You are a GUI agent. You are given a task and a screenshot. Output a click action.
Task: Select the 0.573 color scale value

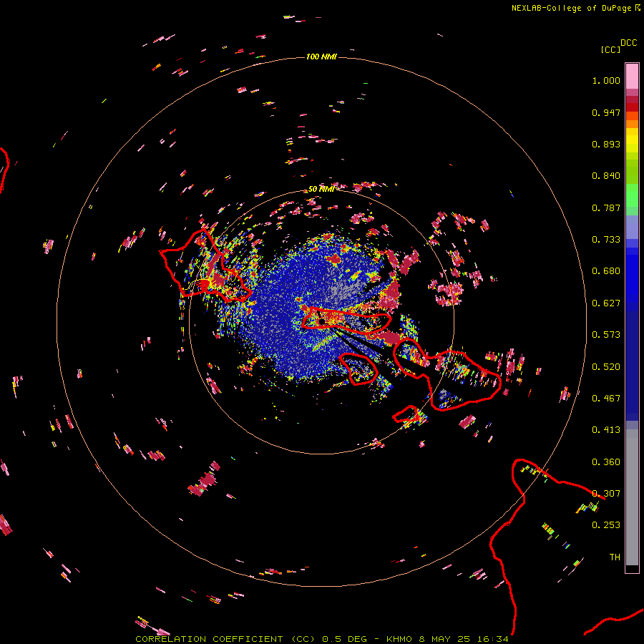tap(606, 335)
